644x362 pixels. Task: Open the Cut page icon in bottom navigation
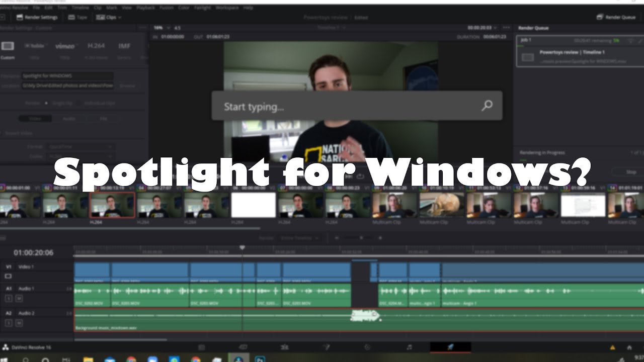pos(244,347)
